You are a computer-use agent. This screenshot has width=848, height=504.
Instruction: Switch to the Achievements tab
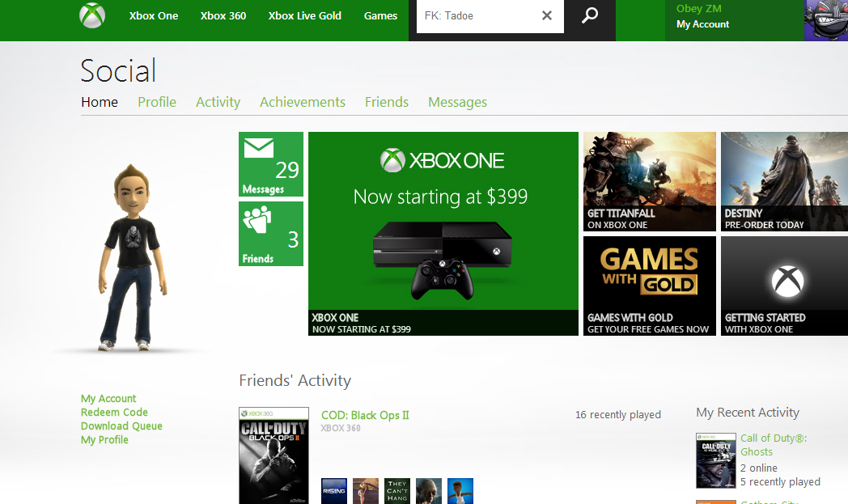click(303, 102)
